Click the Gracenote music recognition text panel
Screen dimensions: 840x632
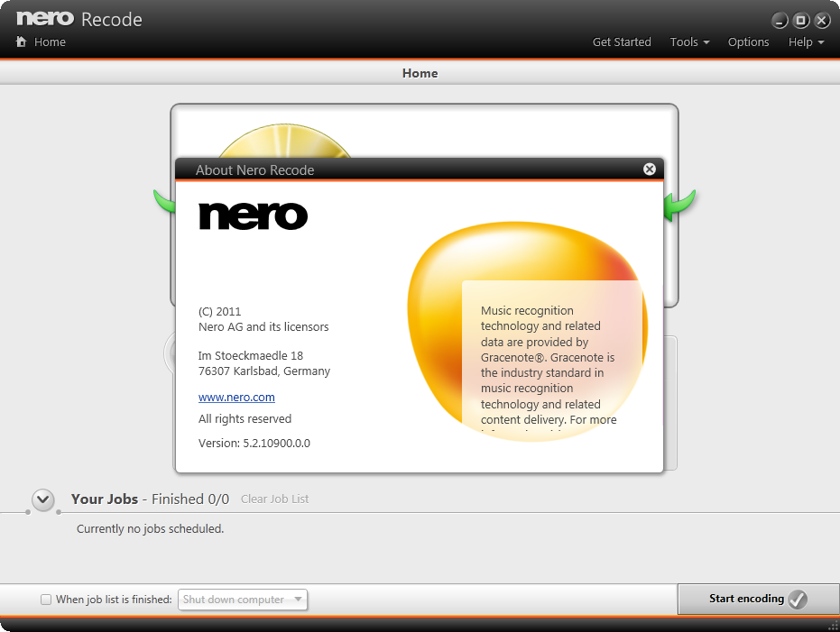(552, 356)
